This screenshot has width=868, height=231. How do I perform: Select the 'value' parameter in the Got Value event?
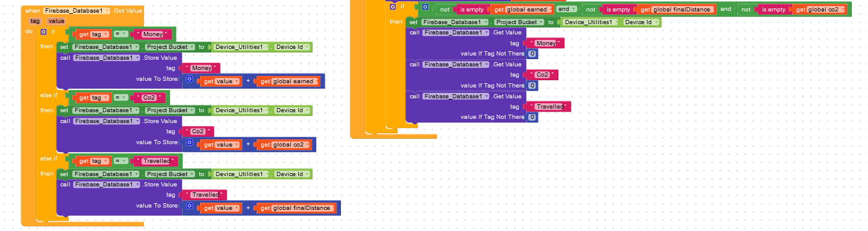[56, 21]
